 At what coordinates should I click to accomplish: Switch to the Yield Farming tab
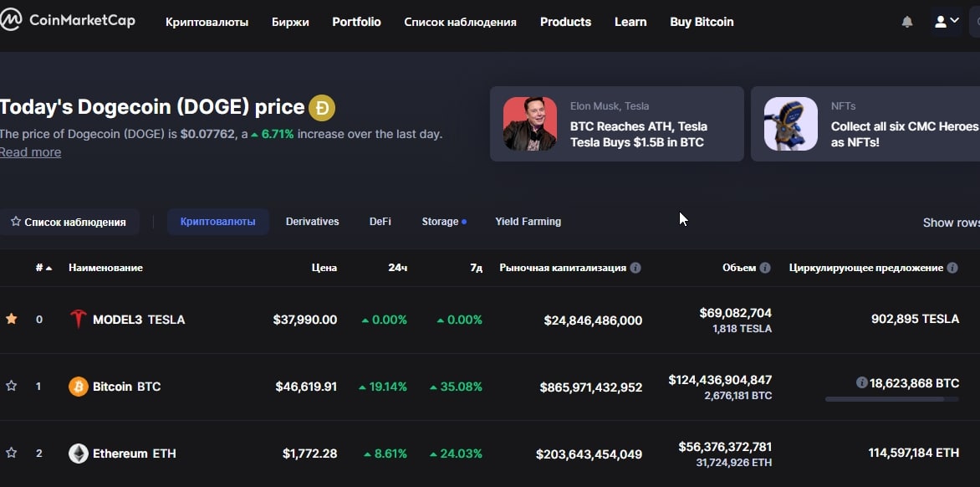(x=528, y=221)
